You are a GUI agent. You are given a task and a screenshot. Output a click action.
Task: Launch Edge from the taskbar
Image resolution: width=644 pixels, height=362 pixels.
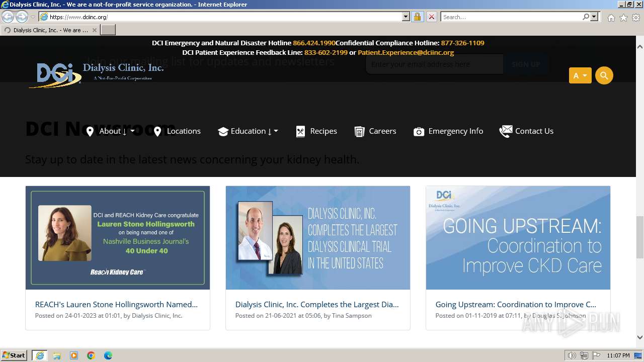(x=108, y=355)
